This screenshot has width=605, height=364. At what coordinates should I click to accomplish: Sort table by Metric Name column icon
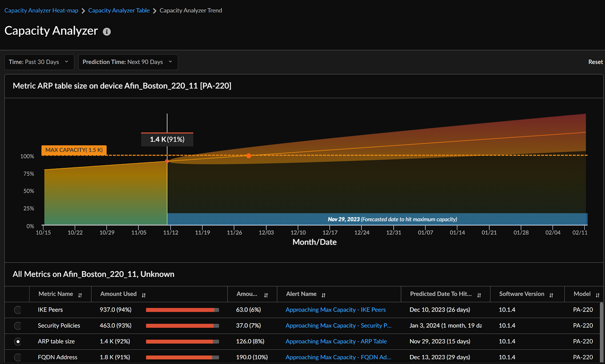click(x=80, y=295)
